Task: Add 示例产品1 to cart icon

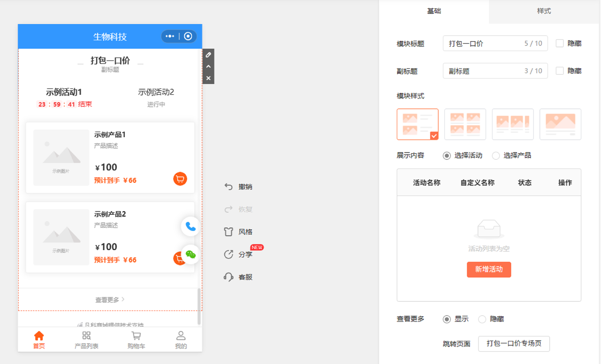Action: tap(180, 179)
